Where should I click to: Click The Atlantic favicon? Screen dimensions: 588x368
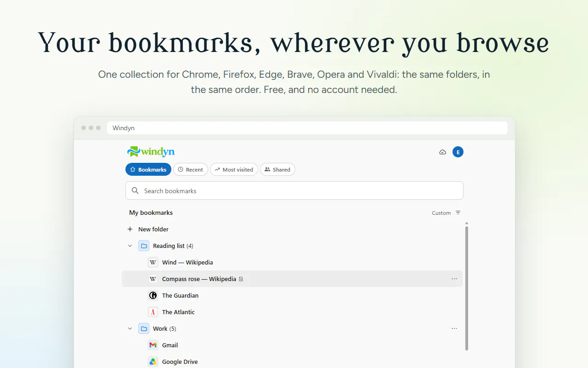(x=153, y=312)
